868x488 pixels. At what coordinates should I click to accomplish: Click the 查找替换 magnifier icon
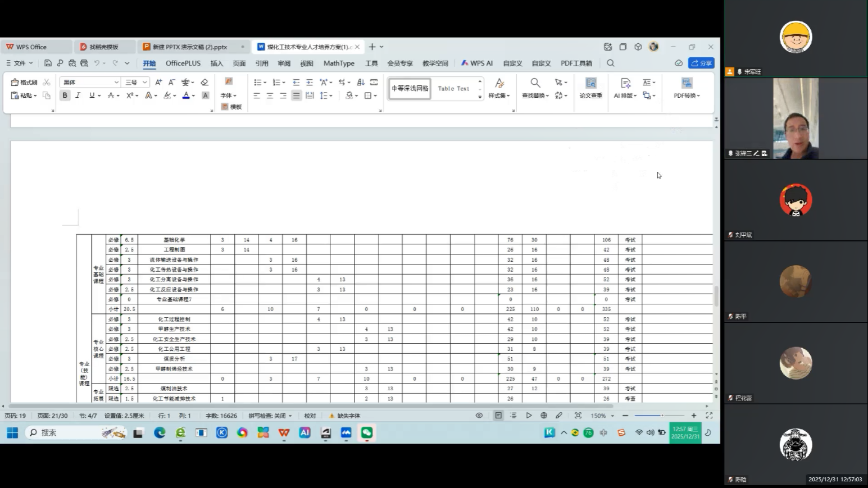(x=535, y=83)
